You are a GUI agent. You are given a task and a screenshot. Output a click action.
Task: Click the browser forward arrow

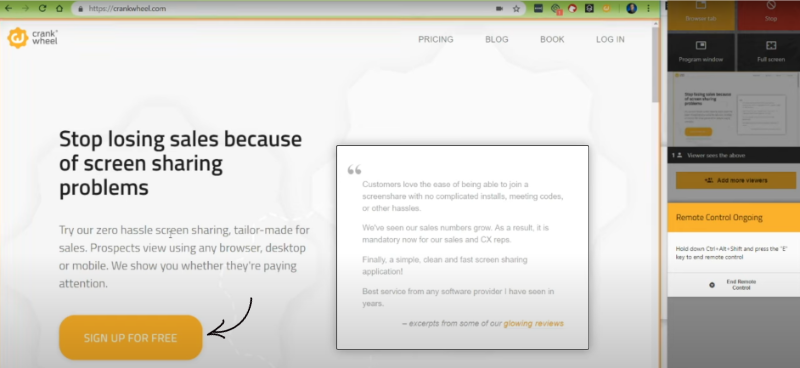pyautogui.click(x=25, y=8)
